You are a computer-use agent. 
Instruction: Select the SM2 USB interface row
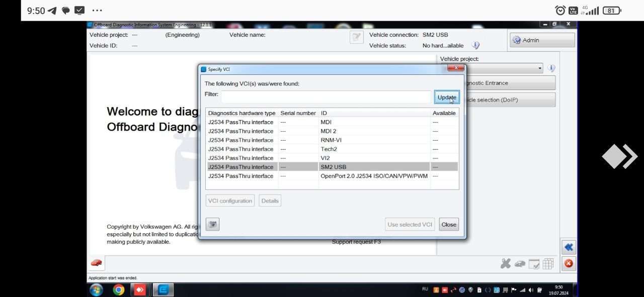[x=332, y=167]
